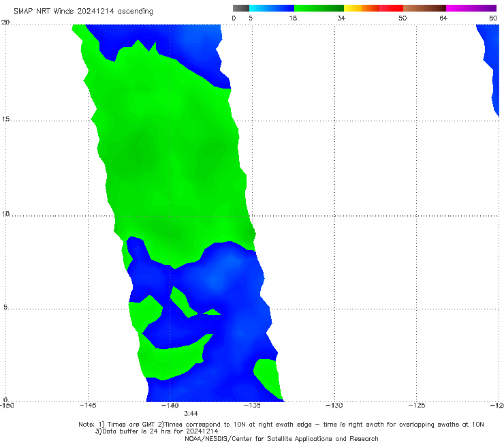This screenshot has height=443, width=504.
Task: Click the longitude label '-125'
Action: [417, 406]
